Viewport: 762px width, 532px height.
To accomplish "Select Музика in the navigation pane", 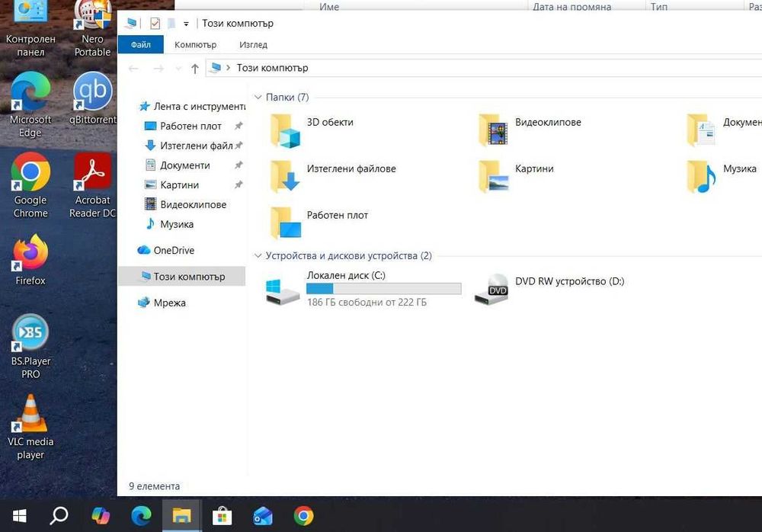I will click(x=169, y=224).
